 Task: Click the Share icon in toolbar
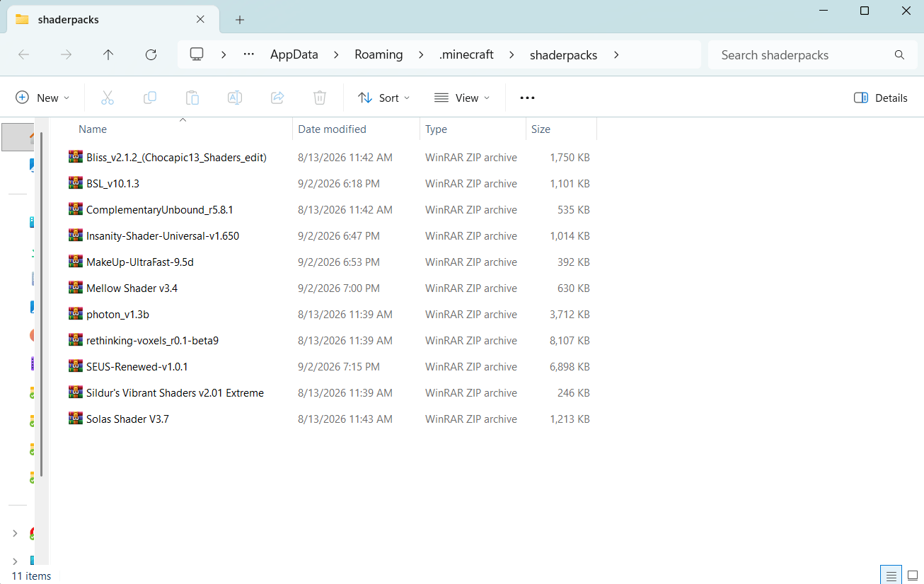[277, 98]
